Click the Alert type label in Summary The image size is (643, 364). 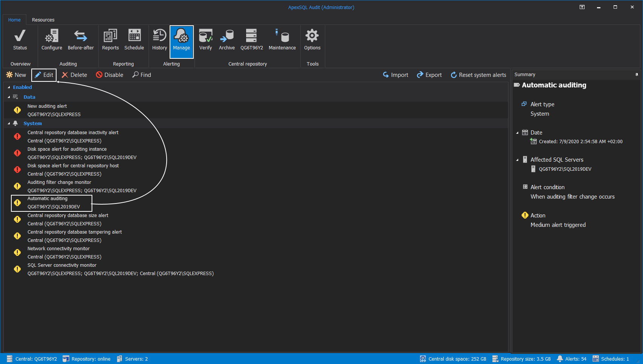(x=542, y=104)
